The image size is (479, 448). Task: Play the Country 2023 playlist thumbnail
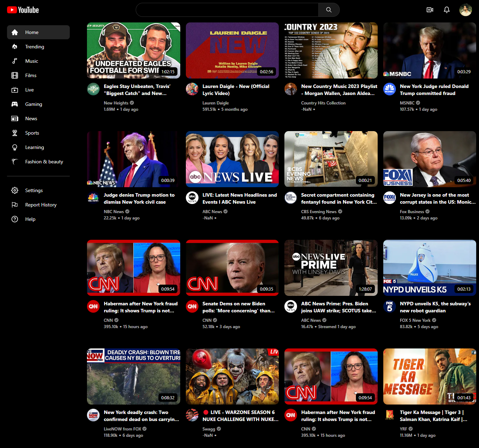pos(331,50)
